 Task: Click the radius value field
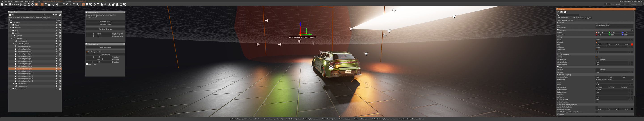click(612, 40)
